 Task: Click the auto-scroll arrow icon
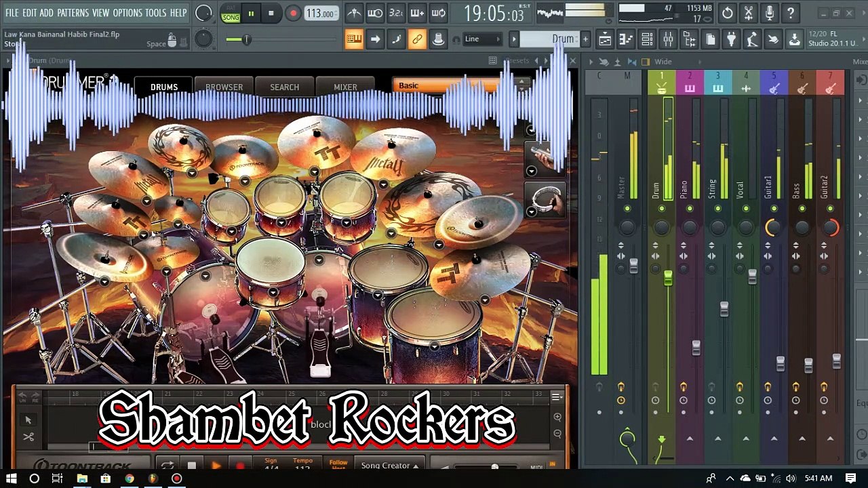pyautogui.click(x=375, y=39)
